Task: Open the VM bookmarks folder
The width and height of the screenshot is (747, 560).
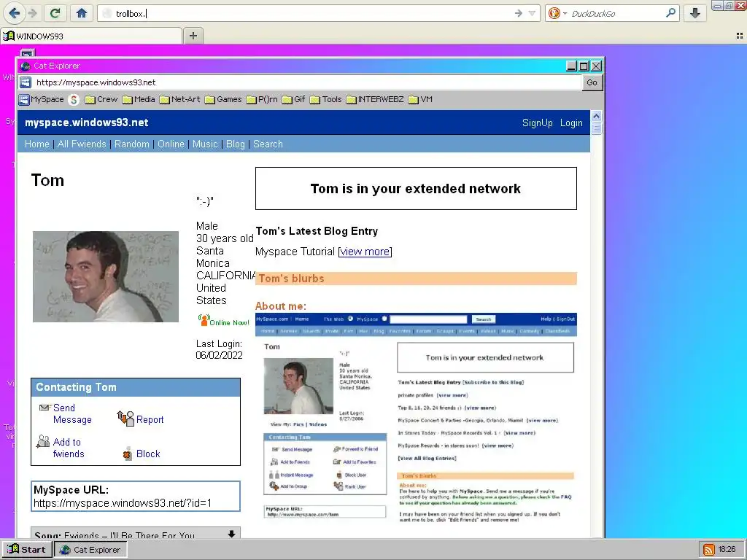Action: point(421,99)
